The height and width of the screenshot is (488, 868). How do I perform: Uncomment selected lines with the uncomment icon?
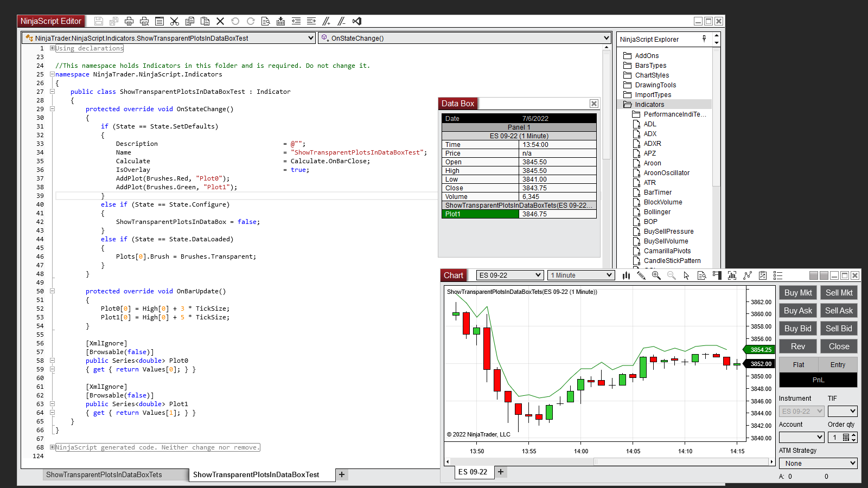pos(341,21)
